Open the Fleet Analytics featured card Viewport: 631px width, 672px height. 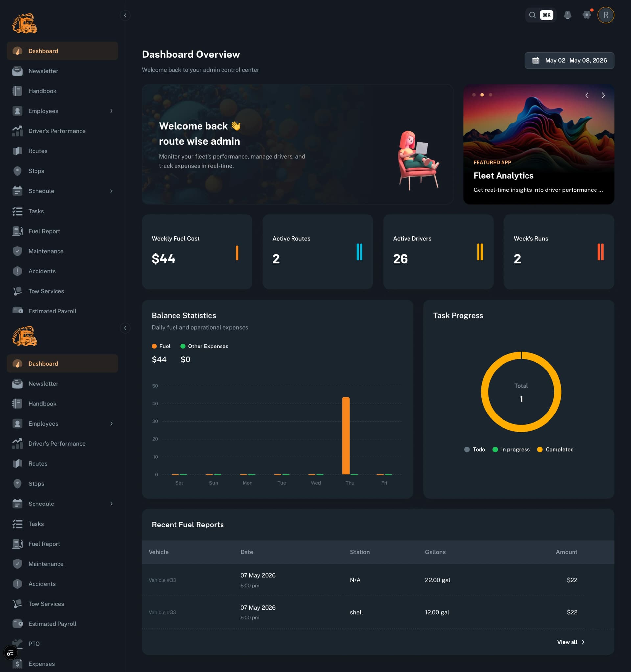[x=539, y=144]
